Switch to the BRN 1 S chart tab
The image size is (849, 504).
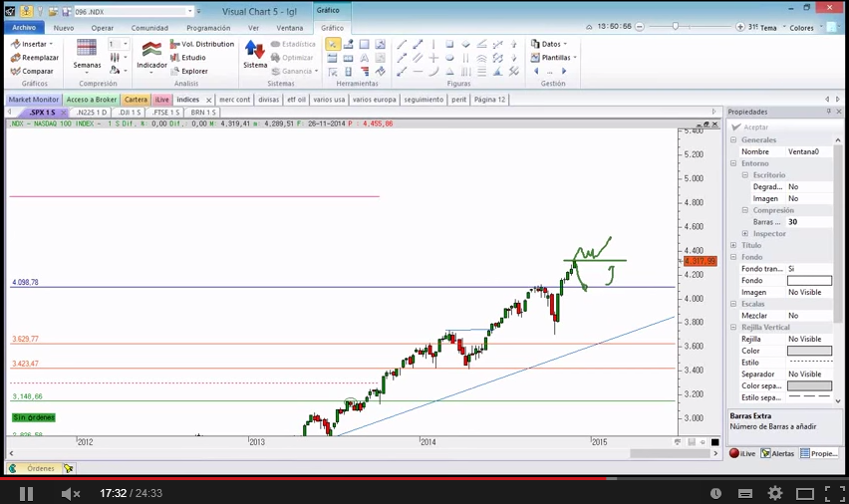[203, 113]
